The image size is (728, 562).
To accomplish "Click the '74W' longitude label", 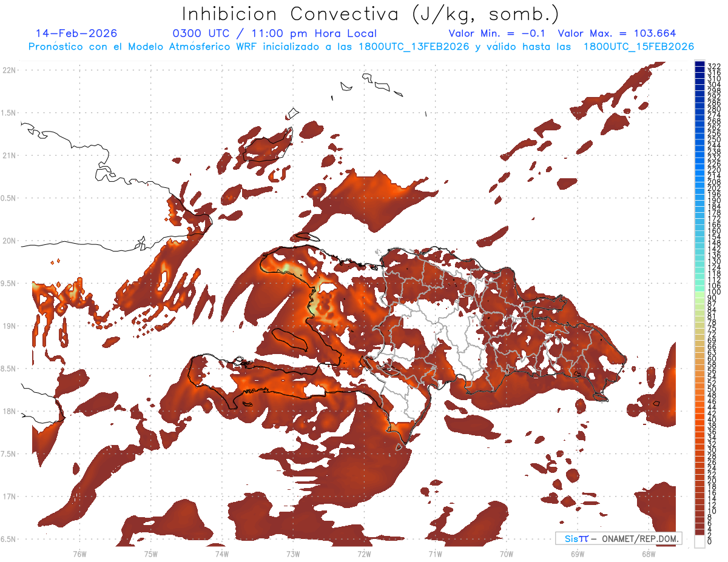I will coord(221,554).
